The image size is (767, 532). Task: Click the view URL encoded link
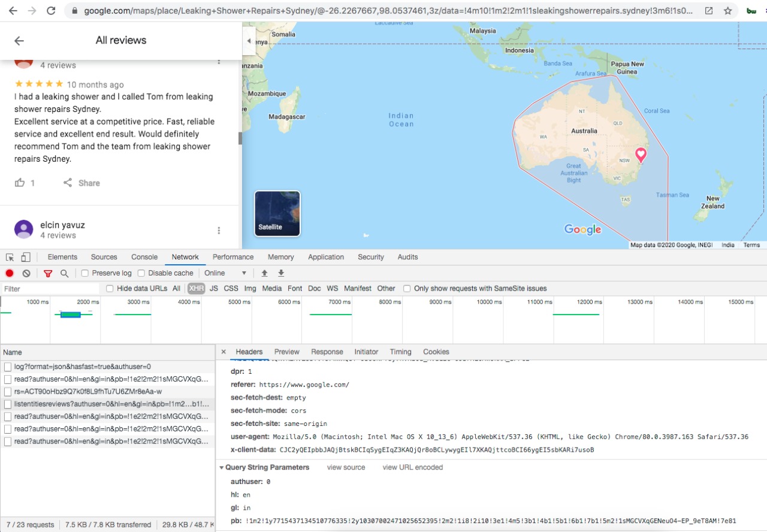pyautogui.click(x=413, y=467)
